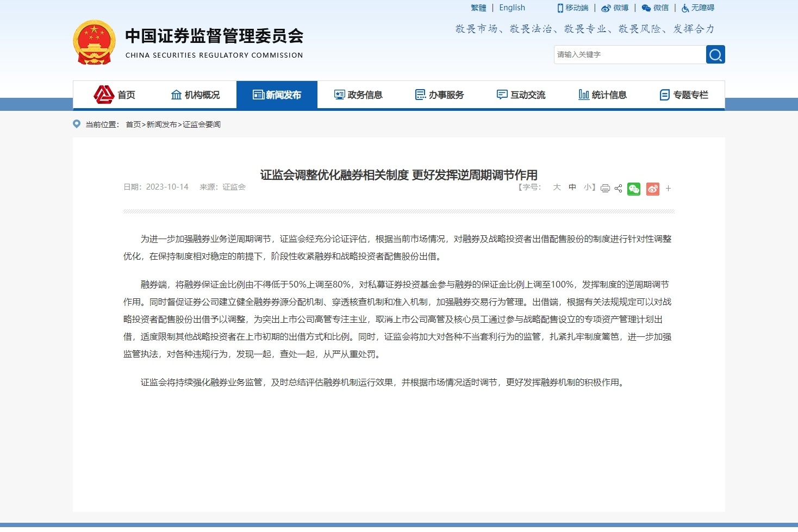Screen dimensions: 798x532
Task: Open the 首页 home tab
Action: click(x=115, y=95)
